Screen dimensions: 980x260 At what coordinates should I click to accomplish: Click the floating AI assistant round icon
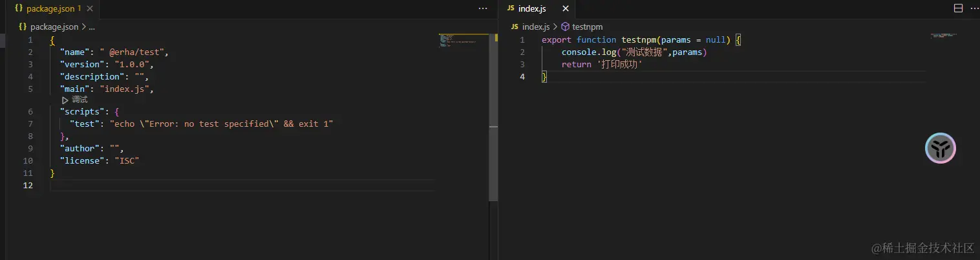coord(940,149)
